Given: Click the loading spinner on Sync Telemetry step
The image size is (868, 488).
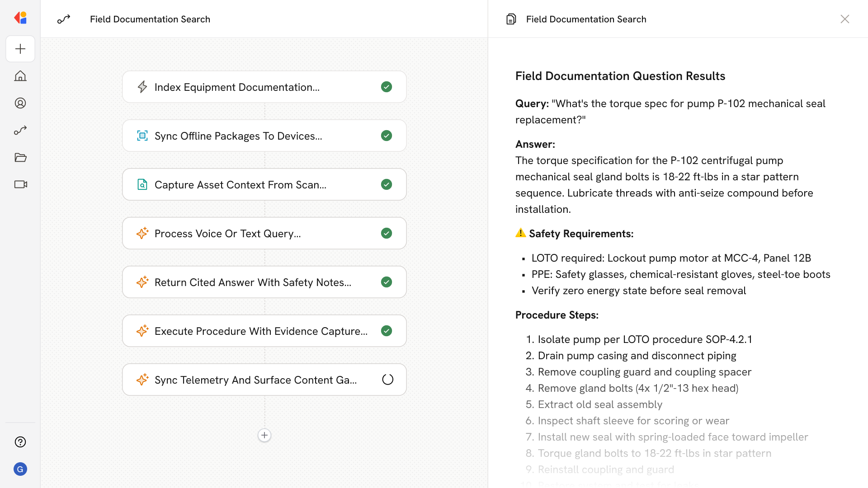Looking at the screenshot, I should pos(387,380).
